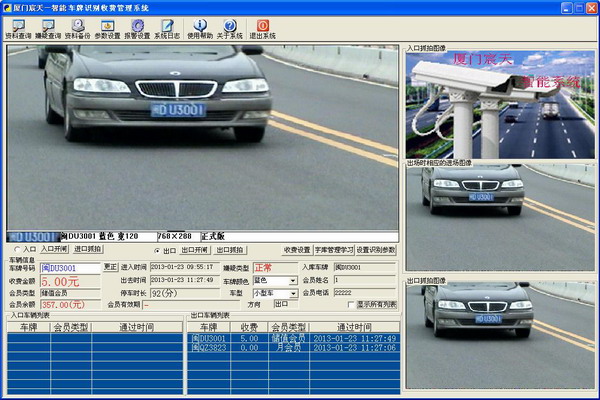
Task: Click the 报警设置 alarm settings icon
Action: tap(137, 26)
